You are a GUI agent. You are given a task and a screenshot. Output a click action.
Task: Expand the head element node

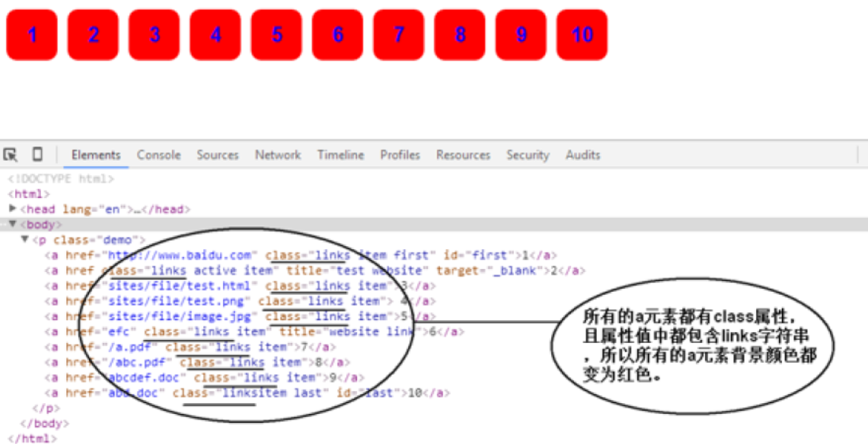(12, 209)
